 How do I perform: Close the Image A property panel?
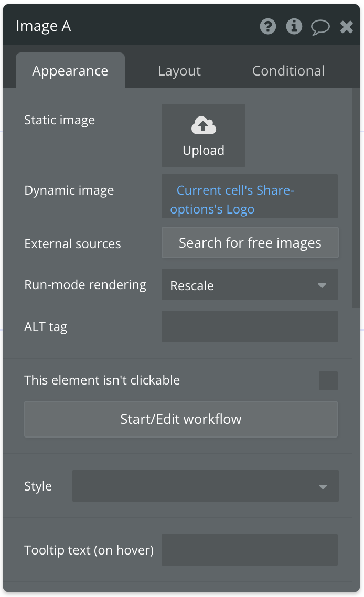point(347,27)
